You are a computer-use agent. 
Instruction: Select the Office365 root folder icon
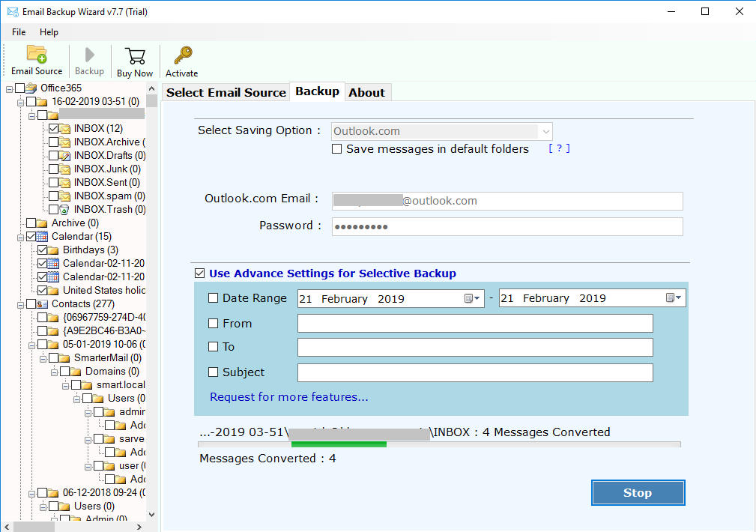click(x=31, y=88)
